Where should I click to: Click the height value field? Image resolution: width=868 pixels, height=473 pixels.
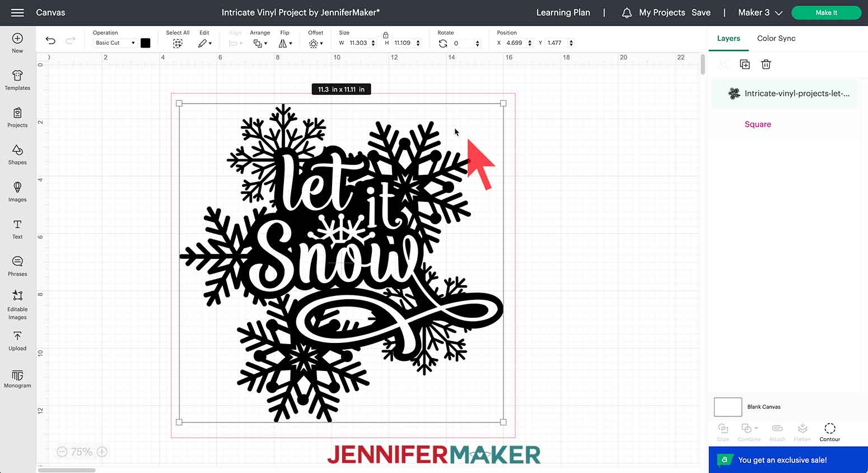pyautogui.click(x=403, y=43)
